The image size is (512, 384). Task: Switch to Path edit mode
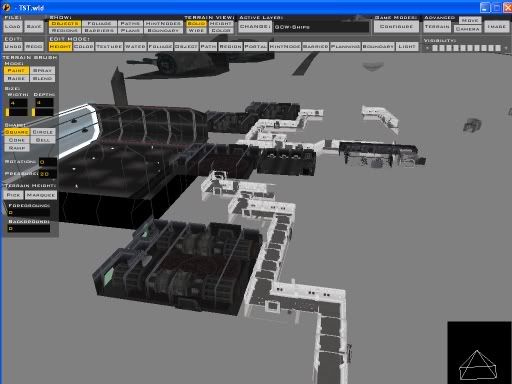click(x=208, y=47)
